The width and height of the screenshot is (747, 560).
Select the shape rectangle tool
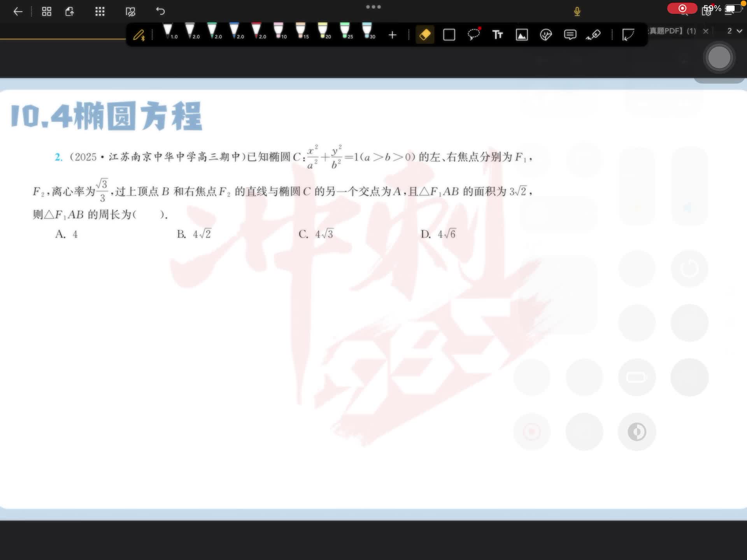[x=449, y=35]
